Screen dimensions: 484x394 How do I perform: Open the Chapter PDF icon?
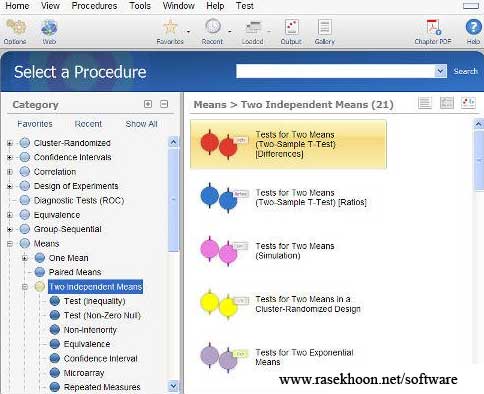tap(433, 27)
